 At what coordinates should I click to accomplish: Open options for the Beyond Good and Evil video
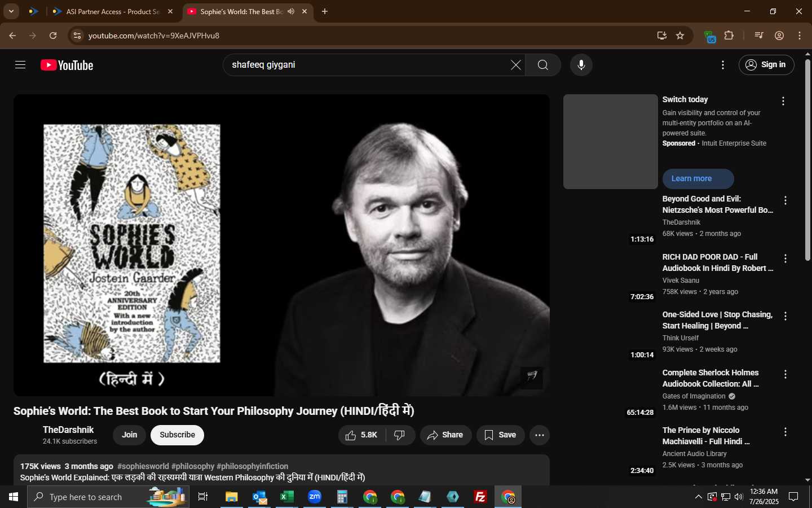pos(785,200)
